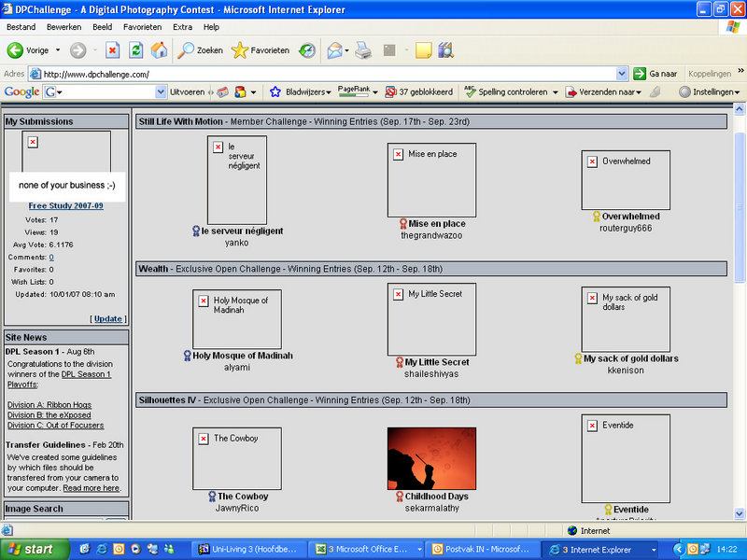
Task: Click the yellow ribbon beside Eventide
Action: pyautogui.click(x=609, y=509)
